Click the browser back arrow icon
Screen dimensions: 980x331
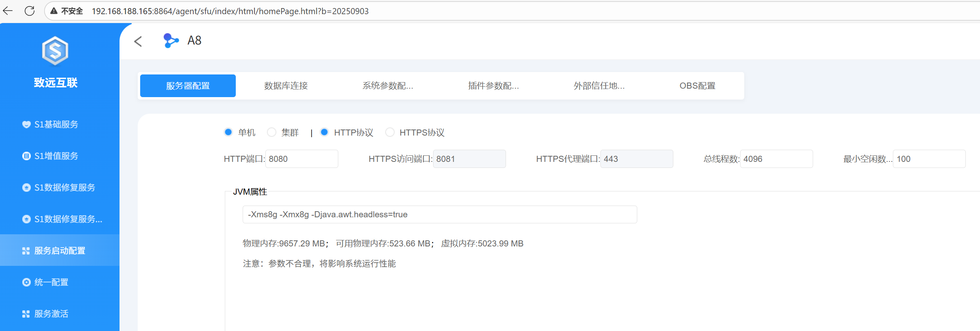pyautogui.click(x=8, y=11)
